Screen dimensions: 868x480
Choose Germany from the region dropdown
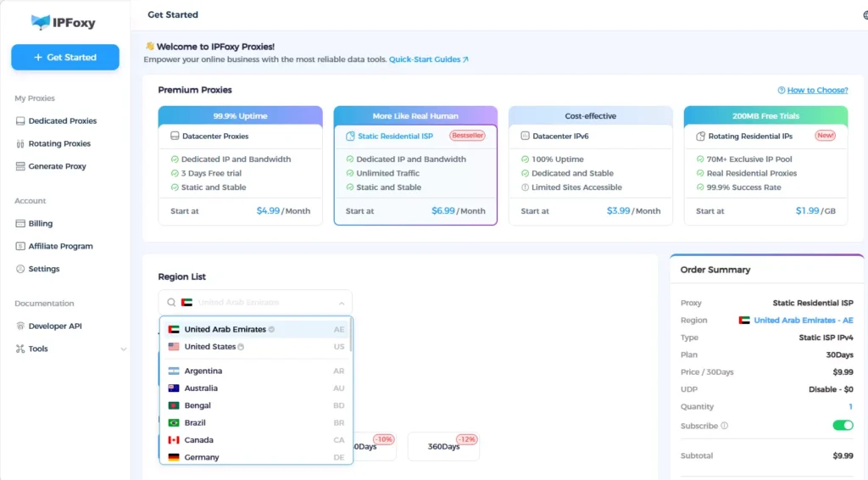202,457
